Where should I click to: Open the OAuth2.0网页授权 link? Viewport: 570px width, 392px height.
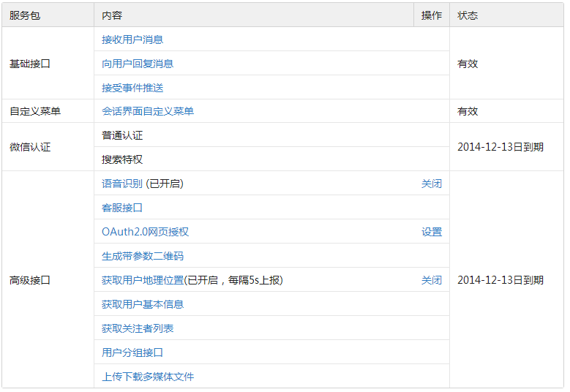tap(145, 232)
